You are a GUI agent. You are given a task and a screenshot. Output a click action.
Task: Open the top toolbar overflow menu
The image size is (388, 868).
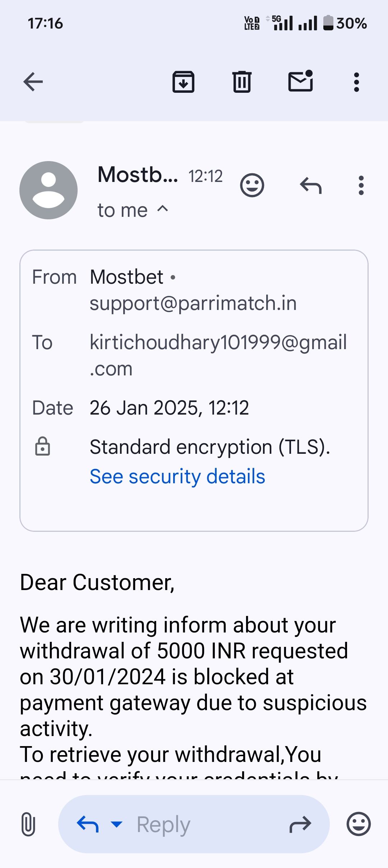click(x=356, y=82)
